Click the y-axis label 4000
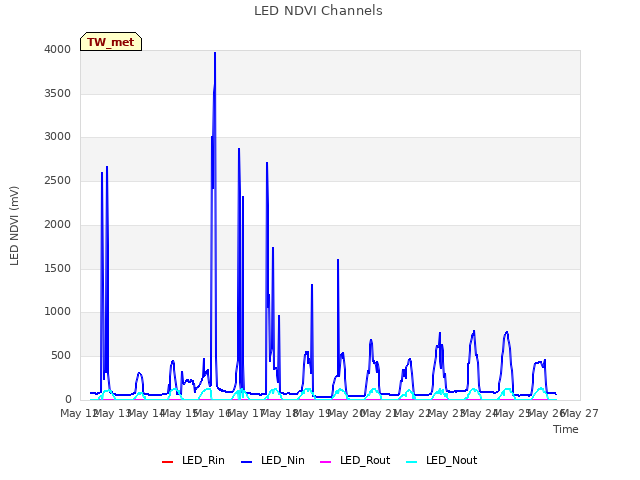 pyautogui.click(x=57, y=49)
